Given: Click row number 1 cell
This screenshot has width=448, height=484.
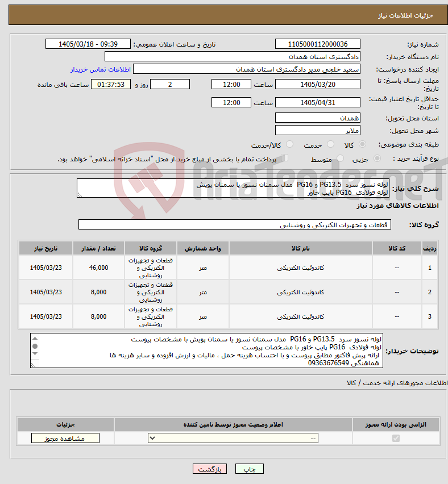Looking at the screenshot, I should pos(430,268).
